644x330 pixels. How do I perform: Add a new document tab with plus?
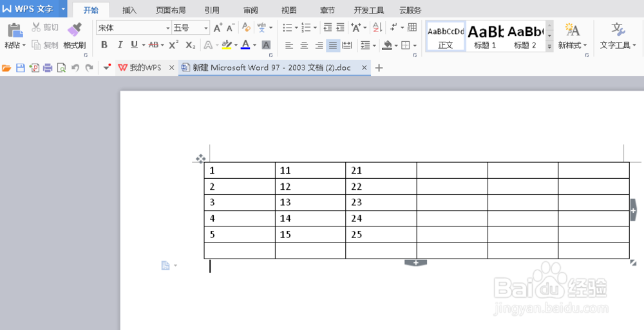point(379,68)
